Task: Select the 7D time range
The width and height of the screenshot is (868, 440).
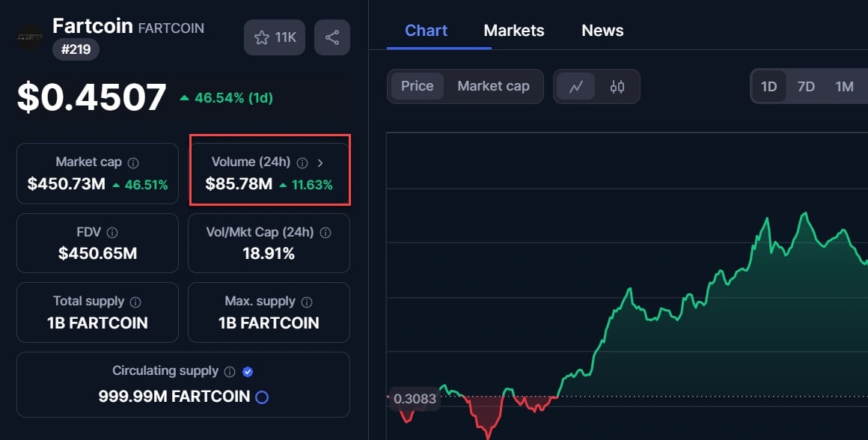Action: (x=806, y=87)
